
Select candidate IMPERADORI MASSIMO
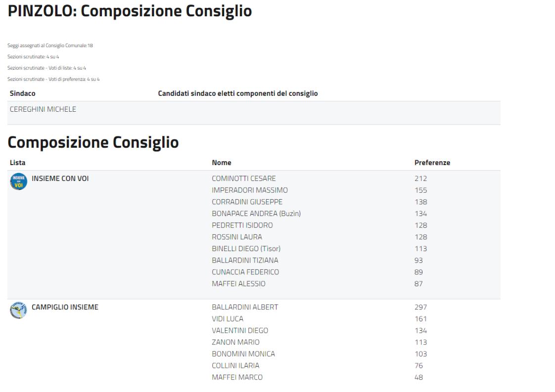[249, 190]
